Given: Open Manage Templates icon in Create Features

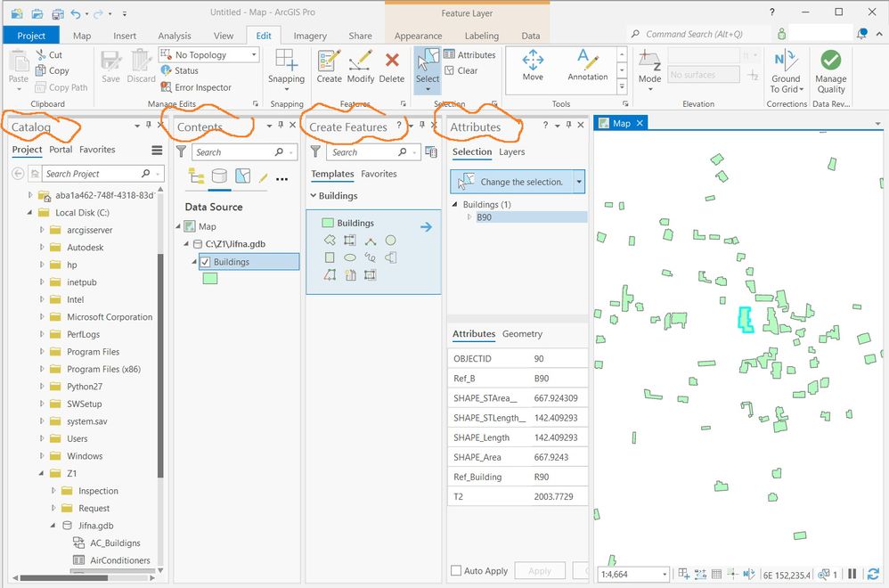Looking at the screenshot, I should tap(431, 152).
